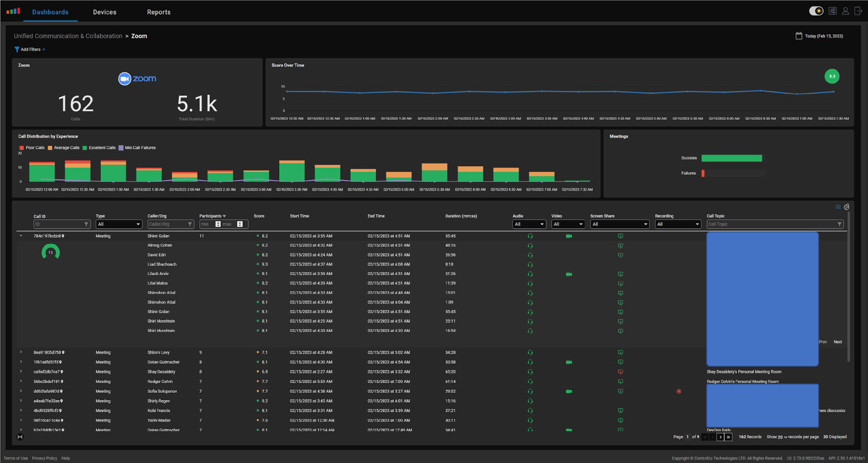The image size is (868, 463).
Task: Click the recording icon for Sofia Solopanov call
Action: 679,391
